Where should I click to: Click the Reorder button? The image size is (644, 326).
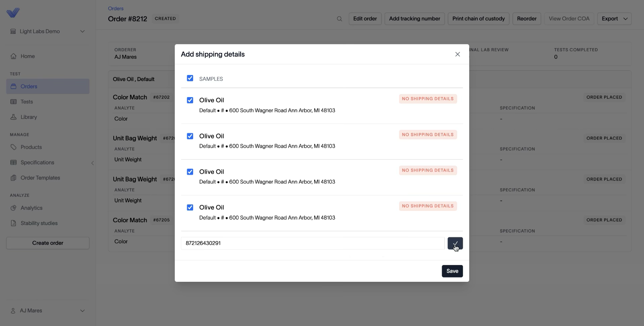pos(527,19)
